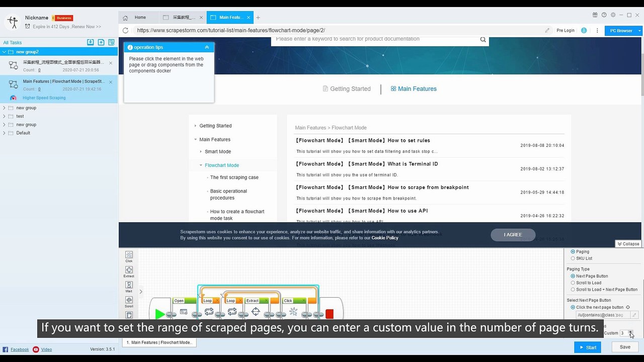Reload the page with the refresh icon
The width and height of the screenshot is (644, 362).
pyautogui.click(x=125, y=30)
